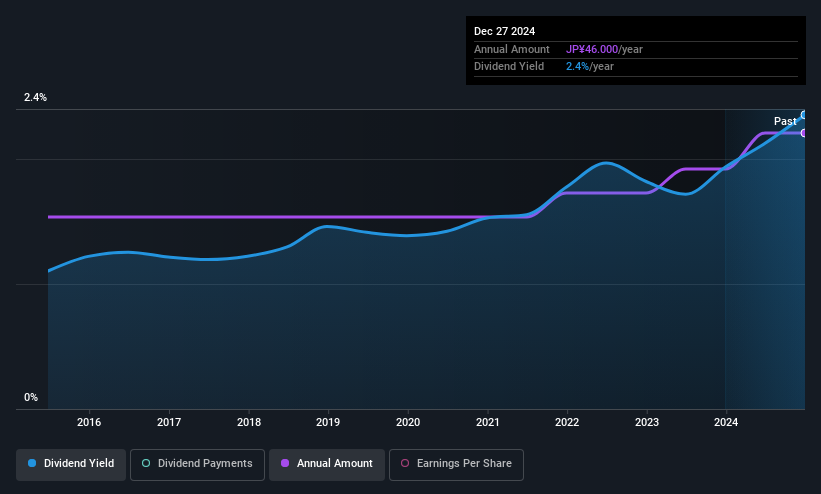This screenshot has height=494, width=821.
Task: Click the 2024 x-axis label
Action: tap(726, 422)
